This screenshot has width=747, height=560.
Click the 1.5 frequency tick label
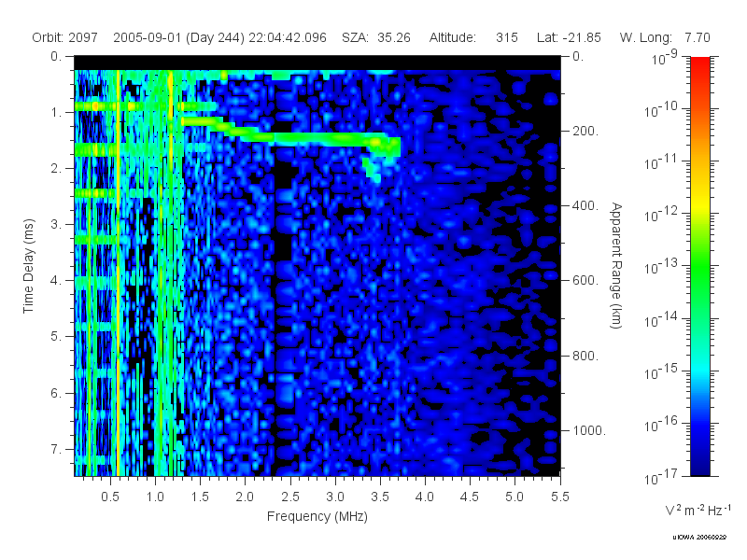tap(200, 497)
